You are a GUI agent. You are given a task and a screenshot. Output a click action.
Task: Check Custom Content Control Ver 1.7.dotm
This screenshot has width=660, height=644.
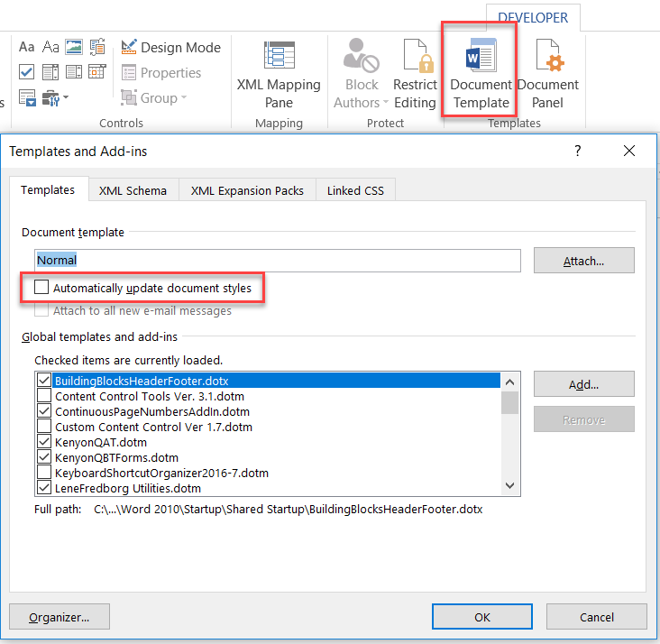(x=44, y=427)
